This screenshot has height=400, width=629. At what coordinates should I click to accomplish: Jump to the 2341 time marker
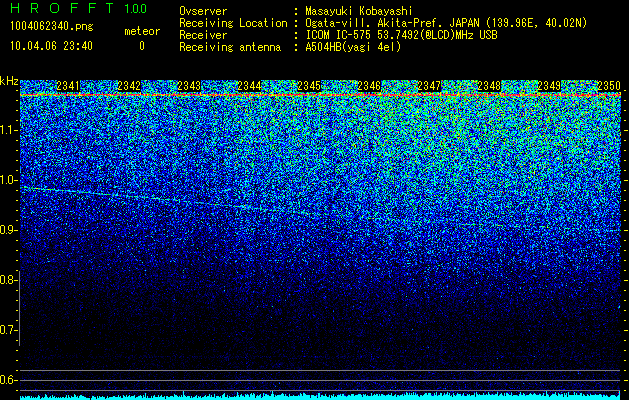pyautogui.click(x=68, y=85)
